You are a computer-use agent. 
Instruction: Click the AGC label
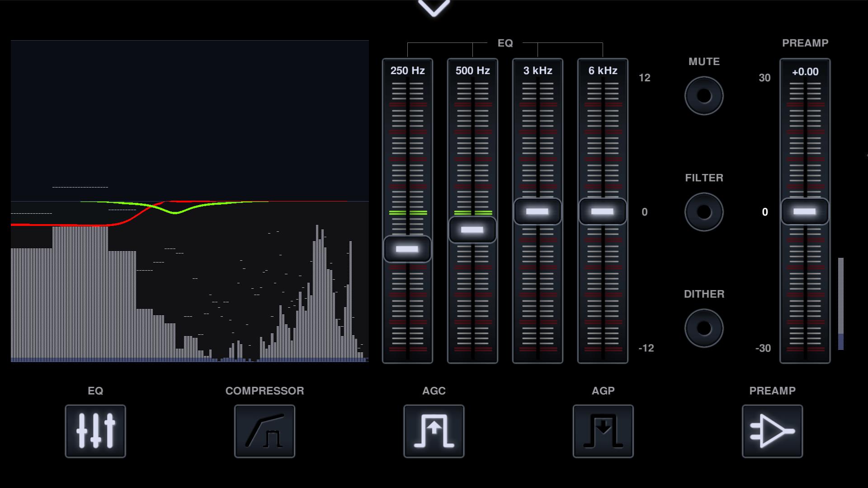pyautogui.click(x=434, y=391)
